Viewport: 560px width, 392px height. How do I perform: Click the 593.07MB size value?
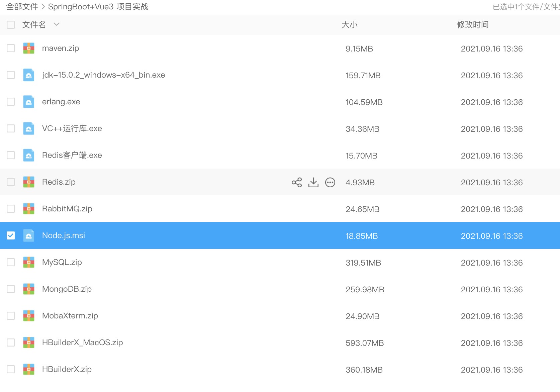365,343
